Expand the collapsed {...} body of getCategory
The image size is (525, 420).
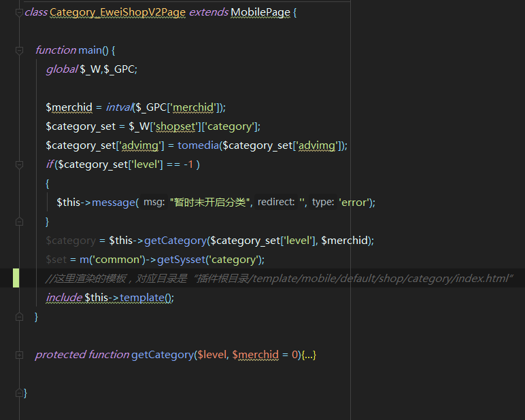309,355
